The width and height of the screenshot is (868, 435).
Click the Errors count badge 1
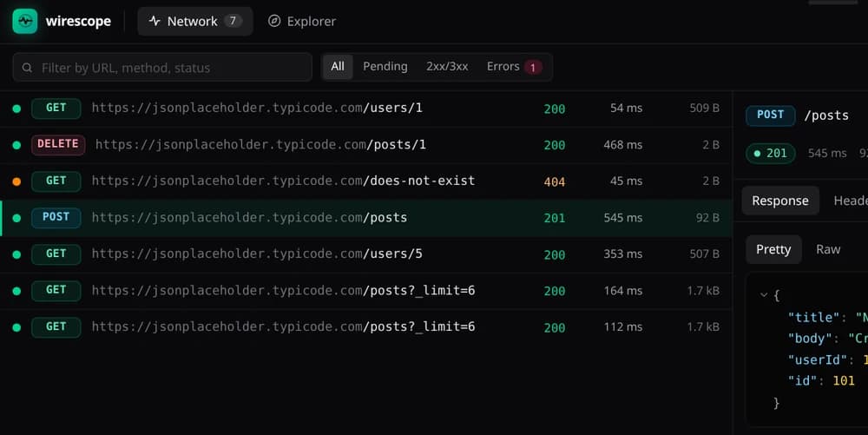[x=533, y=68]
